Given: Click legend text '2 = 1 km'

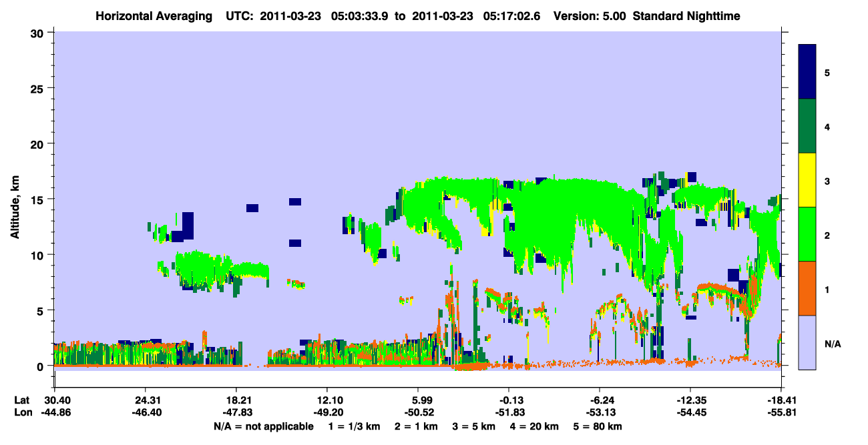Looking at the screenshot, I should point(415,426).
